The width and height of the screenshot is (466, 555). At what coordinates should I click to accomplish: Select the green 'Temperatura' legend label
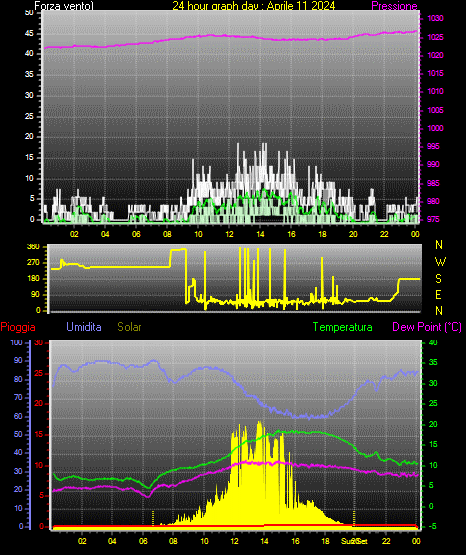pos(343,327)
